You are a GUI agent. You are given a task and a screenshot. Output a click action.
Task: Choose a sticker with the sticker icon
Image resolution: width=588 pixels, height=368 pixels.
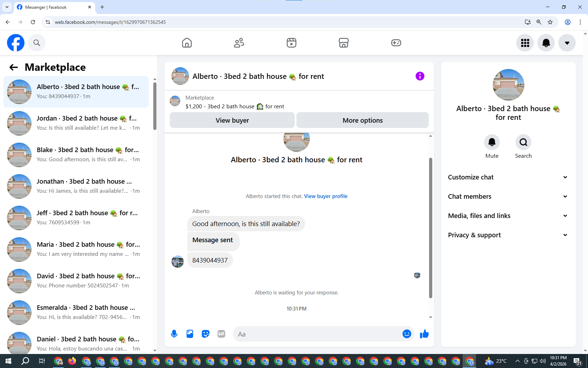[x=205, y=334]
